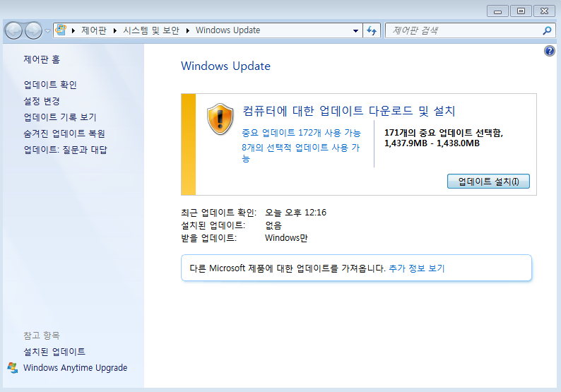Expand arrow after 시스템 및 보안 breadcrumb
This screenshot has width=561, height=392.
click(187, 31)
